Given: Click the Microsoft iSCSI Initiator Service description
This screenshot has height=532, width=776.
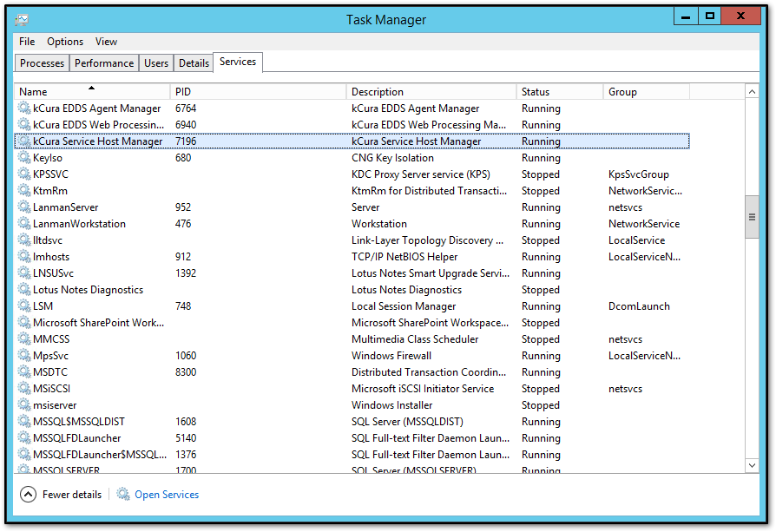Looking at the screenshot, I should (423, 389).
